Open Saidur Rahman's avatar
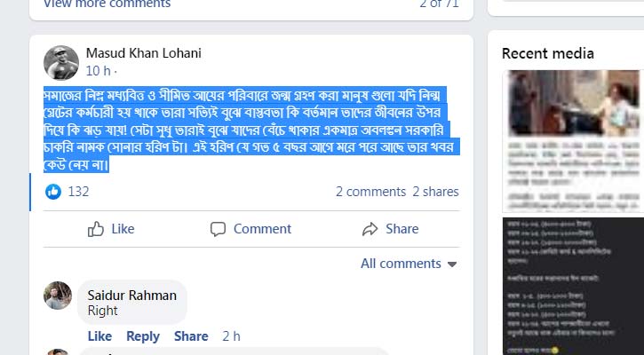 [x=58, y=296]
